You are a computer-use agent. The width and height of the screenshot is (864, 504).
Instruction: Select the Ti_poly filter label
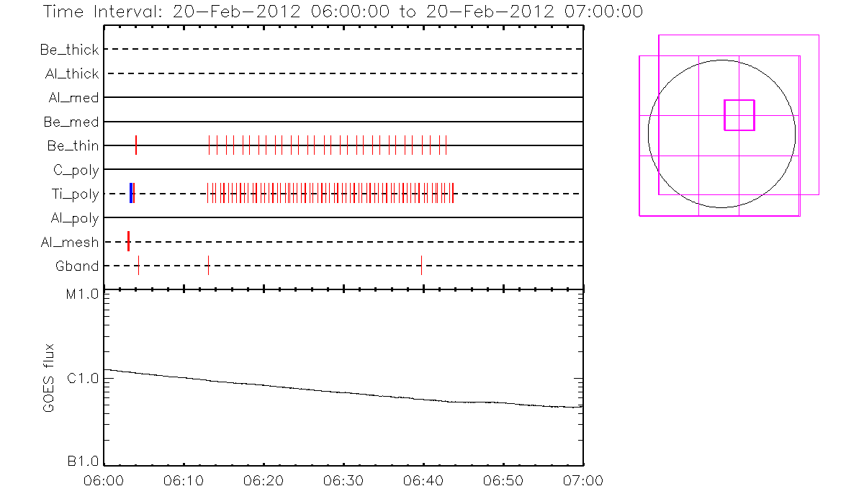[75, 194]
